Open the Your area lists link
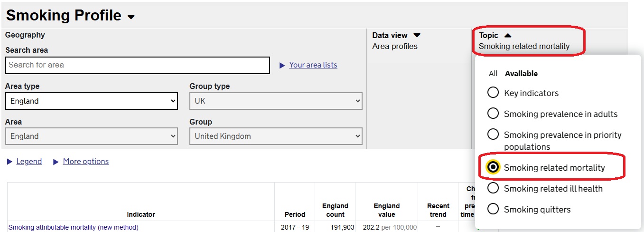The width and height of the screenshot is (644, 232). [313, 65]
